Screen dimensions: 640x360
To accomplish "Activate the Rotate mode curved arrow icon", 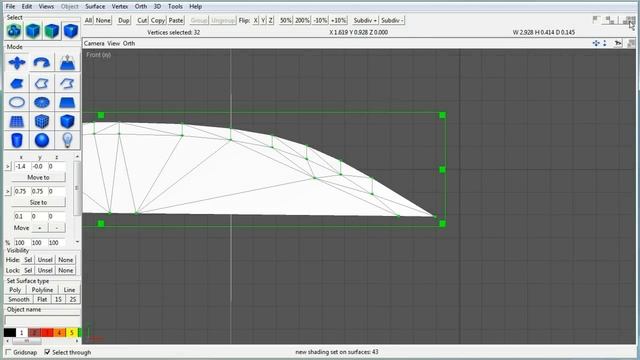I will pos(42,63).
